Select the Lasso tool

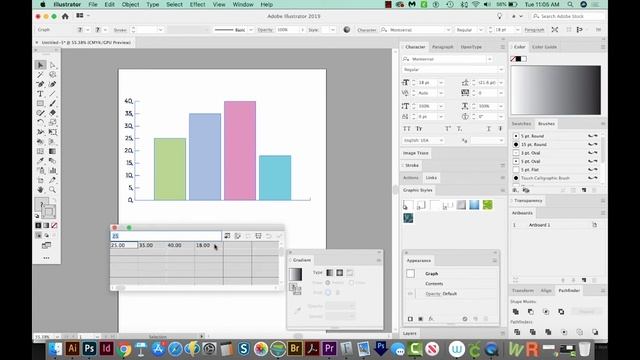tap(53, 75)
